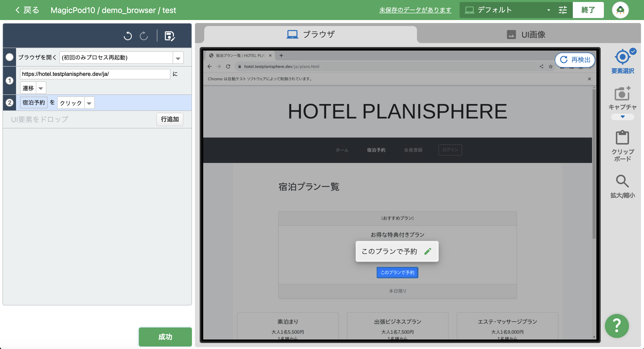This screenshot has height=349, width=644.
Task: Click the bookmark star icon
Action: (551, 66)
